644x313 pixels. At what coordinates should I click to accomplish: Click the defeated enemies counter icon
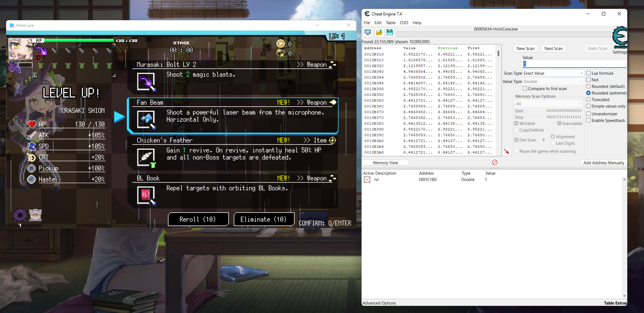click(x=281, y=53)
